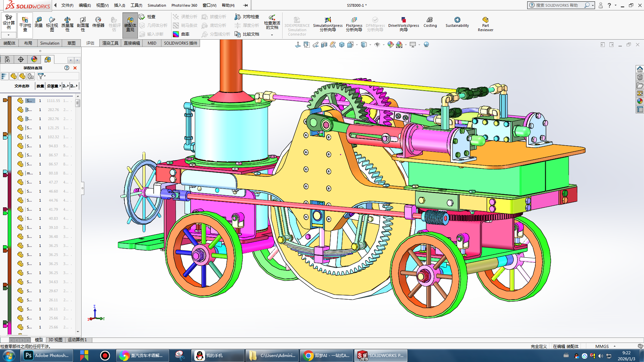Screen dimensions: 644x362
Task: Open the filter funnel dropdown
Action: [x=42, y=76]
